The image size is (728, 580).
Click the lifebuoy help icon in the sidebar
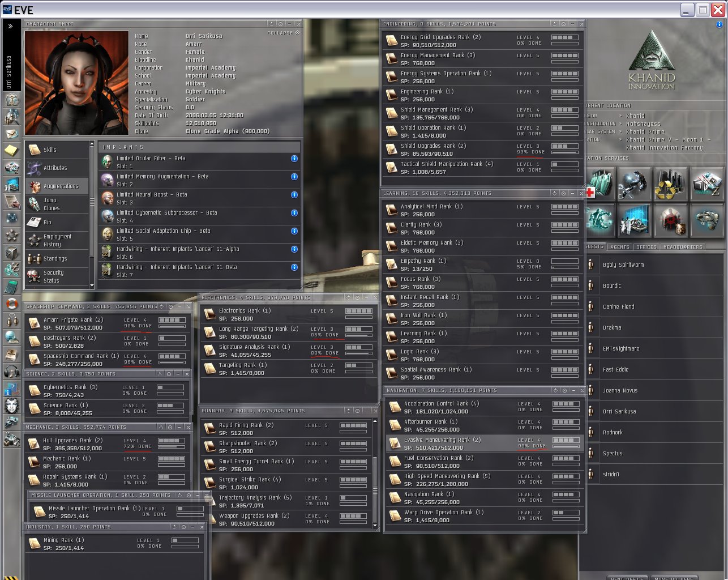(12, 304)
